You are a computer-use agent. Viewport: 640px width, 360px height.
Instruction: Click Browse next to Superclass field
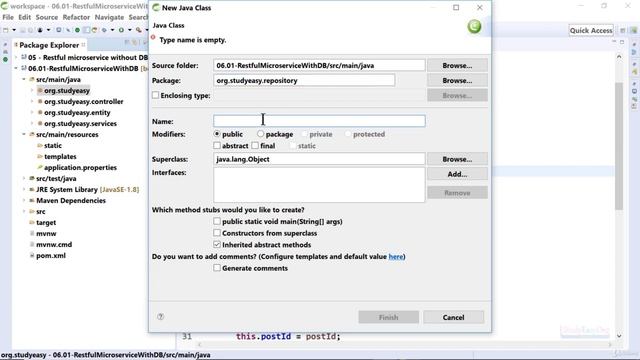point(457,159)
